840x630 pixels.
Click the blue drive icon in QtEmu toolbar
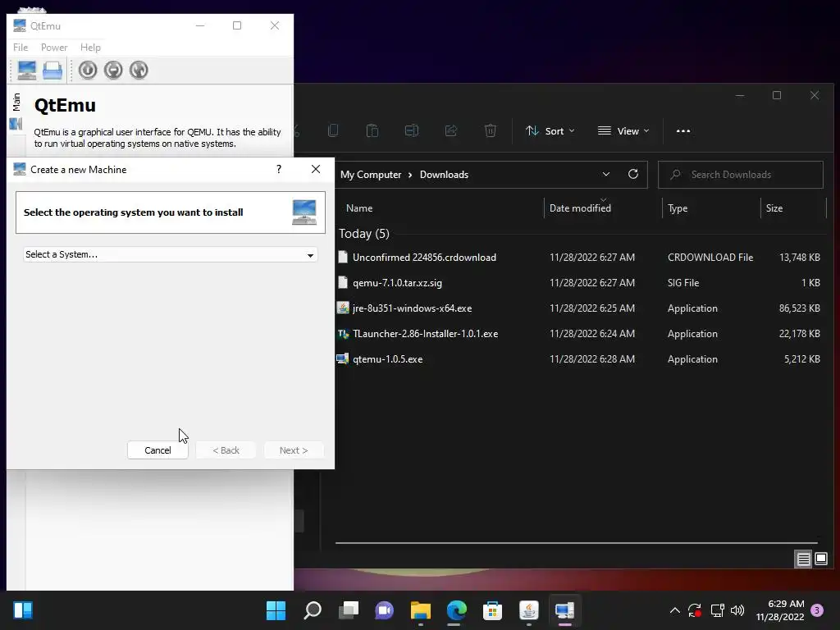pyautogui.click(x=52, y=71)
